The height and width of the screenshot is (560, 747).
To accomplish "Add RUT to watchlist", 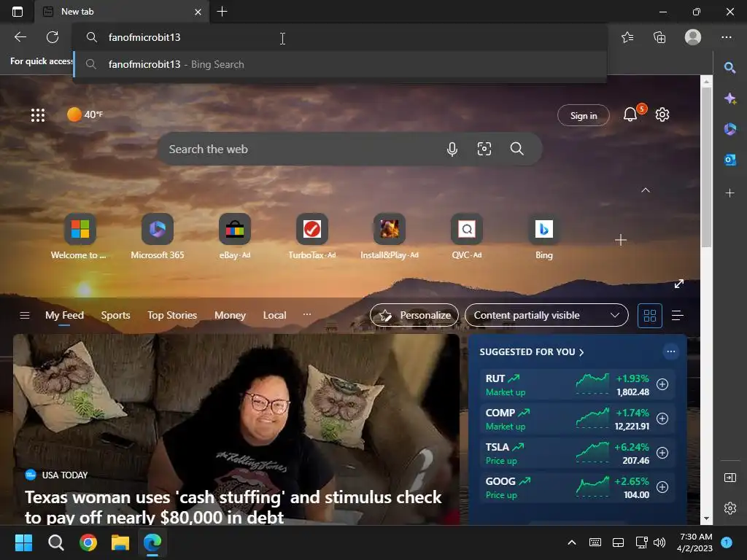I will point(662,384).
